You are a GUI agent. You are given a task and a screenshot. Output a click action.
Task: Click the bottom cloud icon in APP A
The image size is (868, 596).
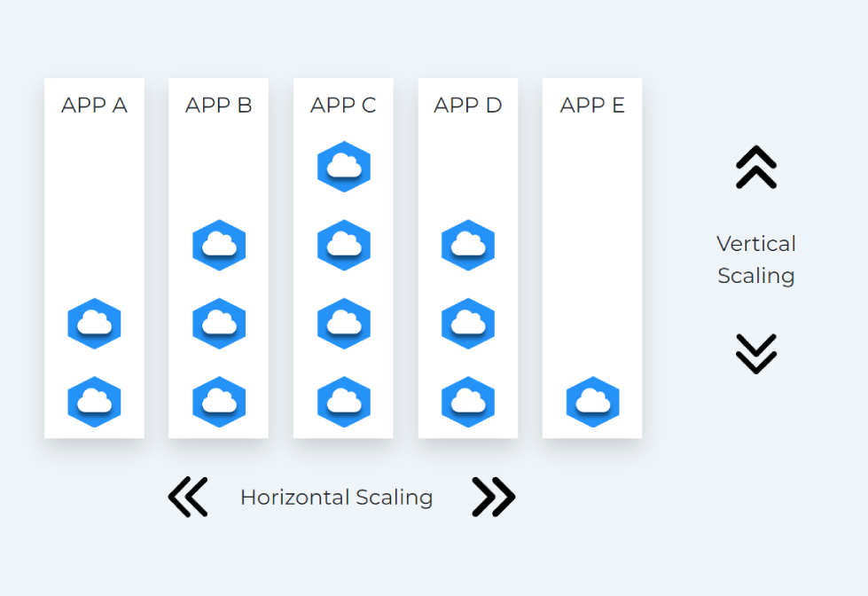[94, 402]
